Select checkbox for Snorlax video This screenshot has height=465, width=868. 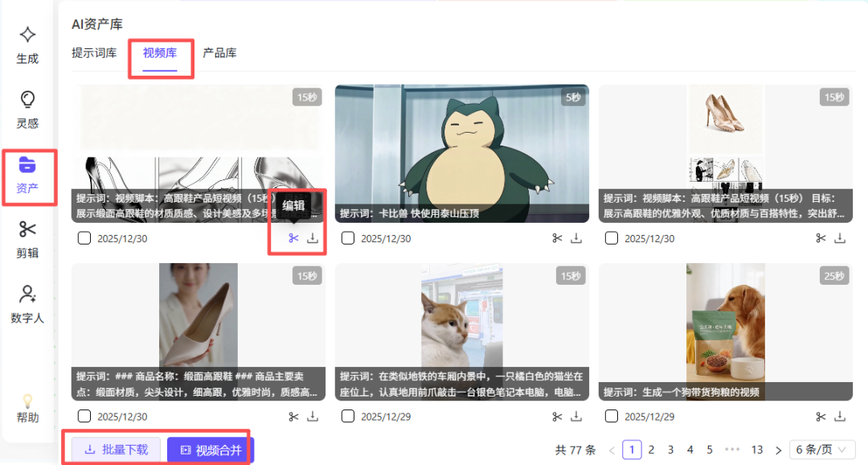pos(348,238)
